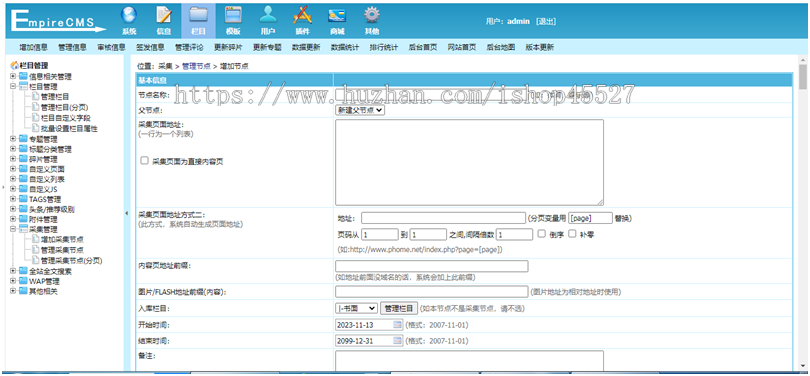Image resolution: width=810 pixels, height=376 pixels.
Task: Open 管理采集节点 in sidebar tree
Action: click(63, 250)
